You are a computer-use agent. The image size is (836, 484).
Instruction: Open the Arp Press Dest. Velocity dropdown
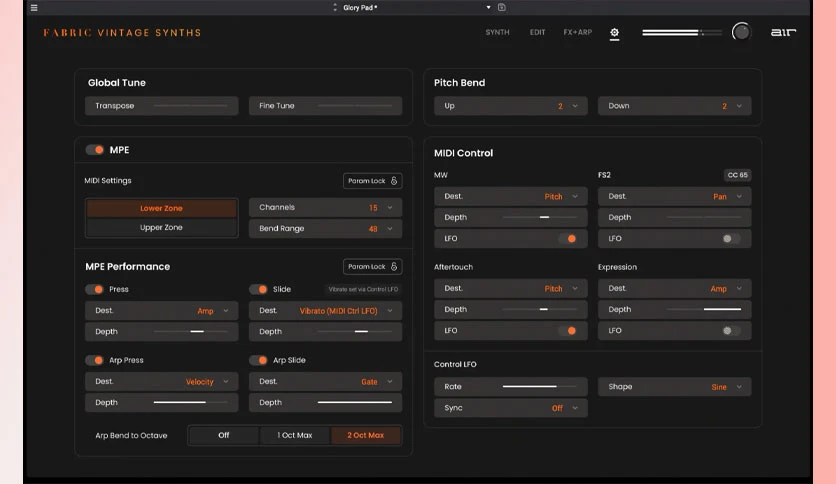click(162, 382)
